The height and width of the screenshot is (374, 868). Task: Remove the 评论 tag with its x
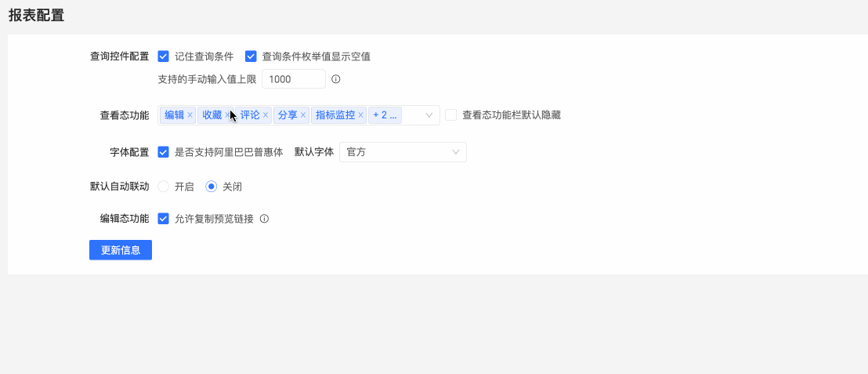(266, 115)
